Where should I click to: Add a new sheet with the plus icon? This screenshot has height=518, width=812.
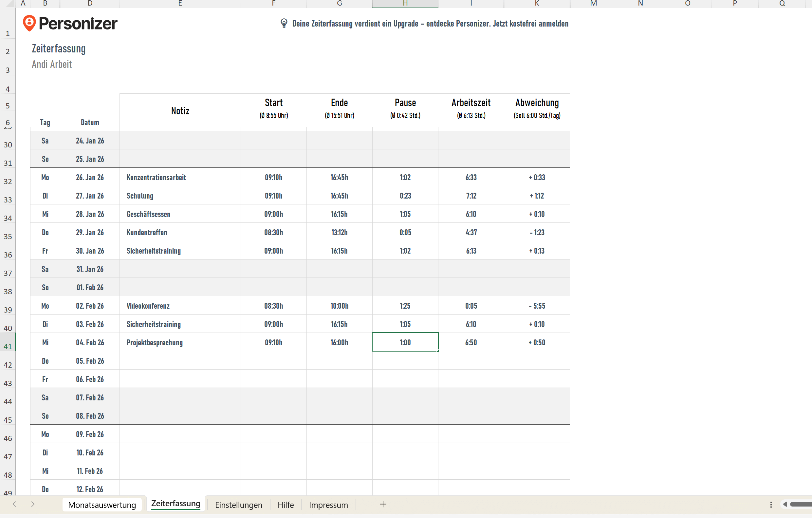coord(383,505)
